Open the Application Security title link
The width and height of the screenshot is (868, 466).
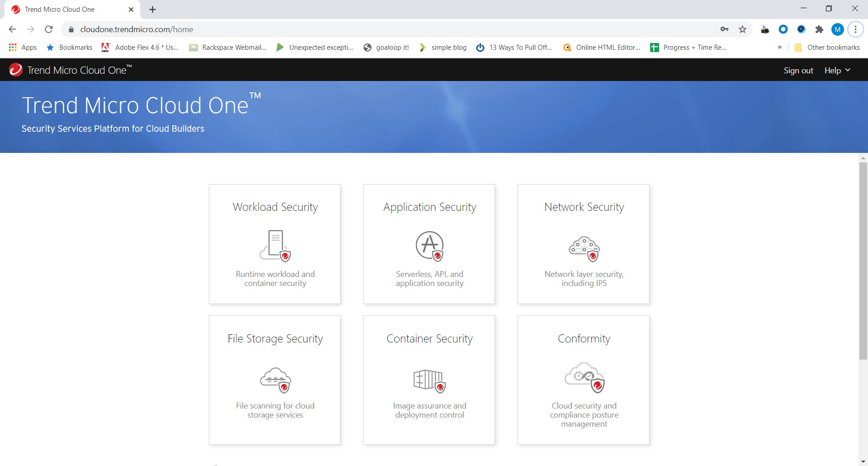430,207
